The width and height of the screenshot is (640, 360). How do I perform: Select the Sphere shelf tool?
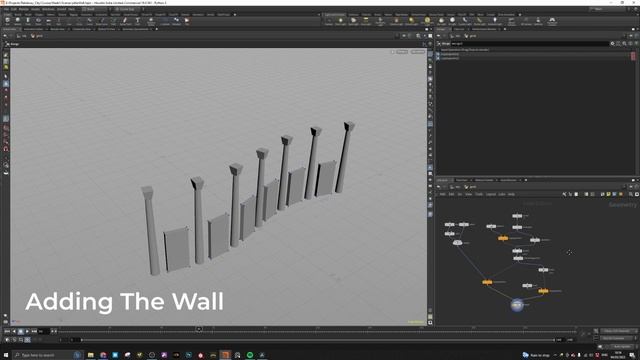(x=18, y=21)
